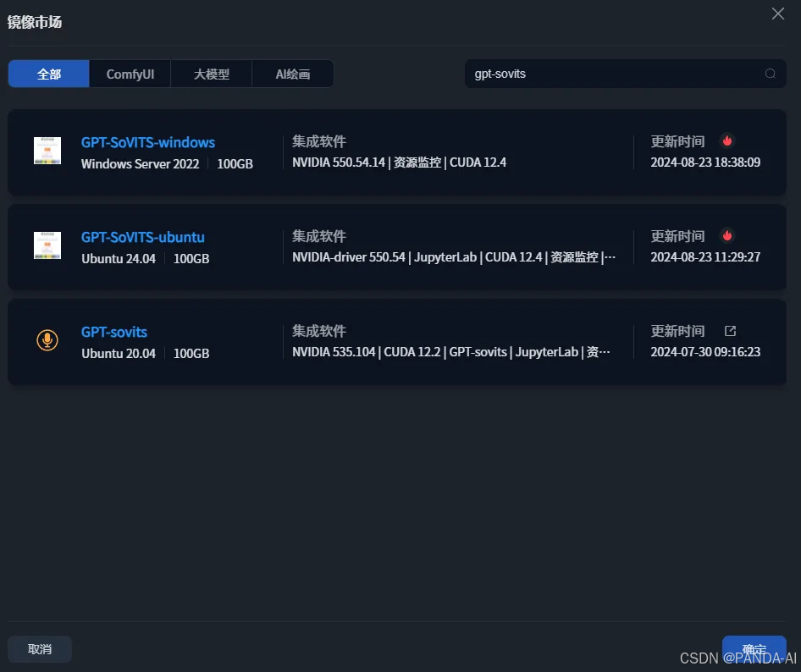The height and width of the screenshot is (672, 801).
Task: Switch to the ComfyUI tab
Action: tap(130, 74)
